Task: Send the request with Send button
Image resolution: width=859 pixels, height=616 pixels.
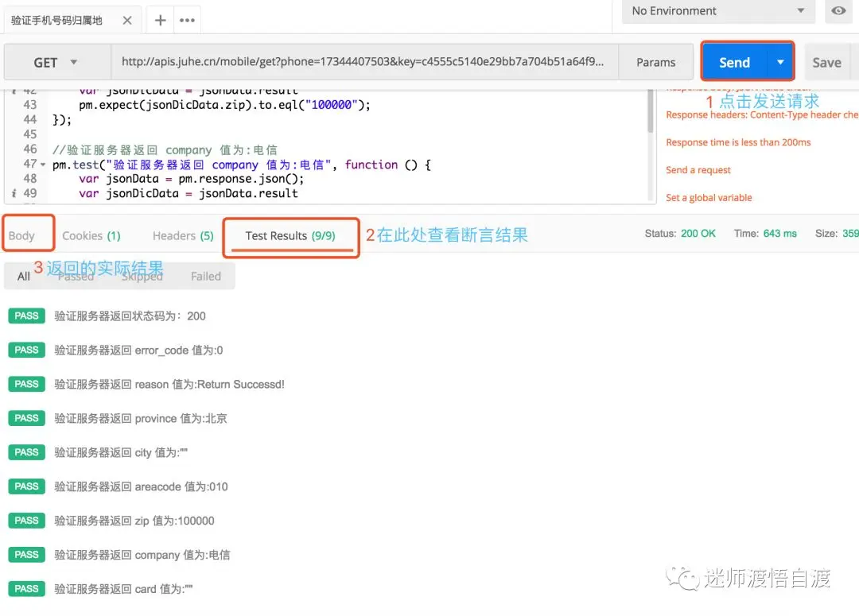Action: 734,63
